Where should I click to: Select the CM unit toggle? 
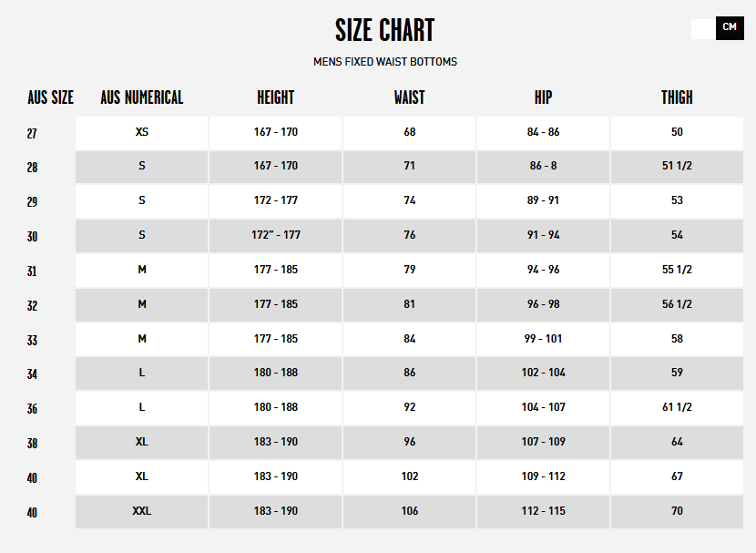(x=730, y=28)
